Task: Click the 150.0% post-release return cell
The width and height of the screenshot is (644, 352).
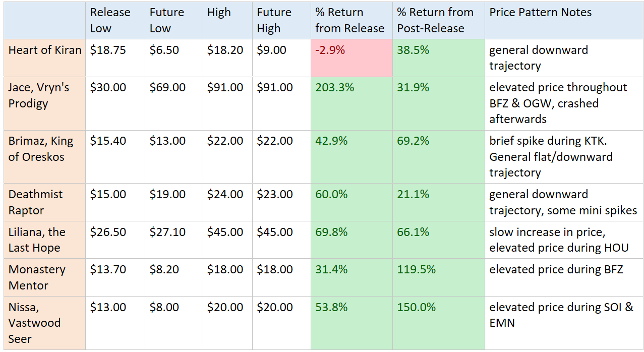Action: point(438,323)
